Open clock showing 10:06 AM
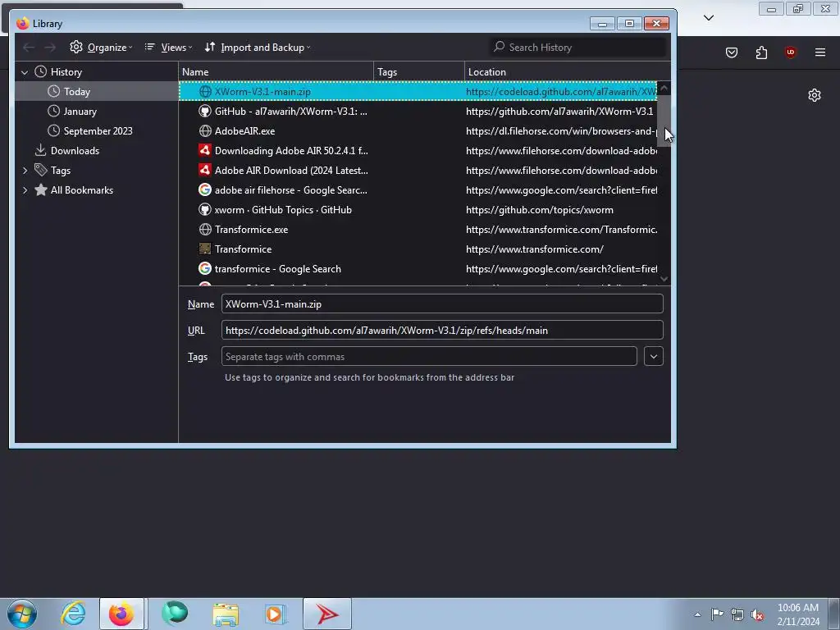The width and height of the screenshot is (840, 630). click(x=797, y=614)
